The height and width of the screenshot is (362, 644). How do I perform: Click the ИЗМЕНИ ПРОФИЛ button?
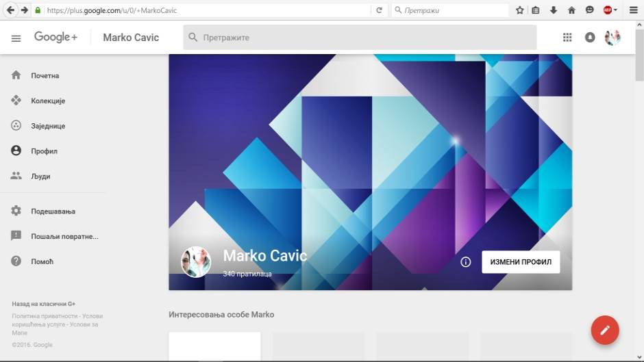pyautogui.click(x=521, y=262)
